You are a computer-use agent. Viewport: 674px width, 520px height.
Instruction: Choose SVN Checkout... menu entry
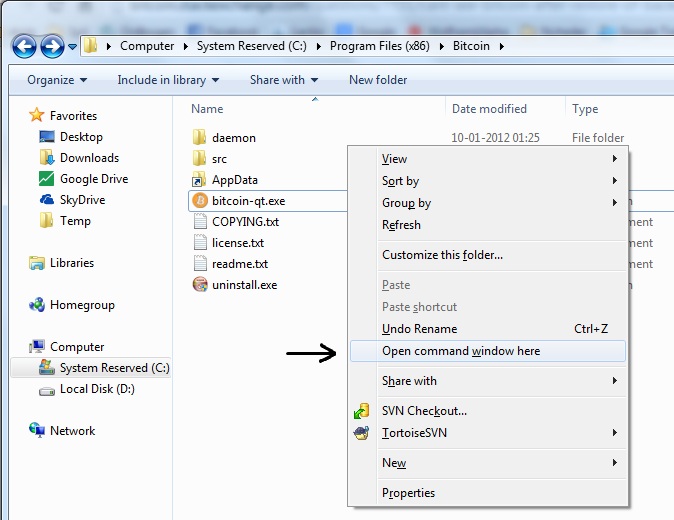(x=488, y=411)
